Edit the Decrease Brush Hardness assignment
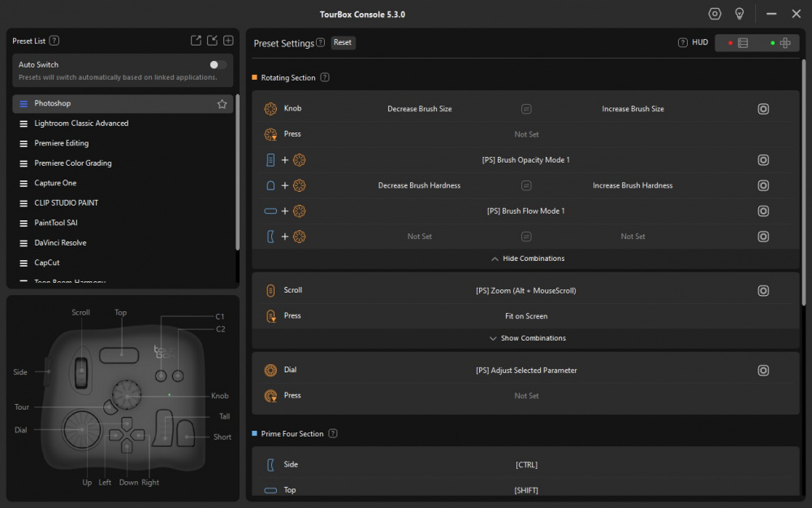 [419, 185]
